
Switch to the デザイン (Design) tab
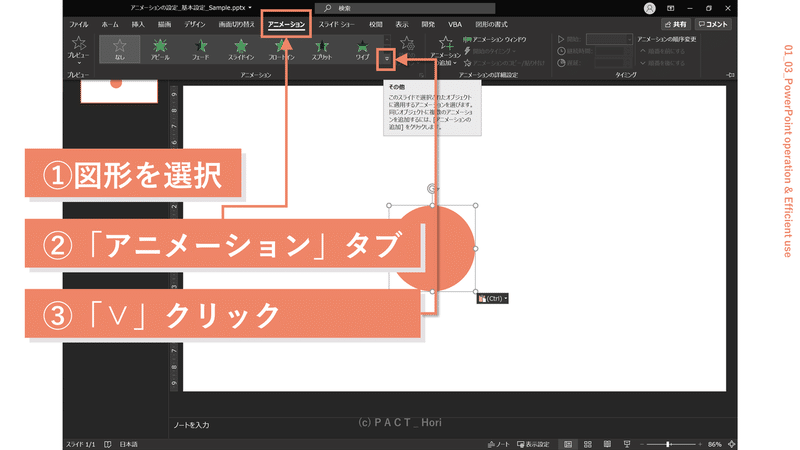(x=194, y=24)
